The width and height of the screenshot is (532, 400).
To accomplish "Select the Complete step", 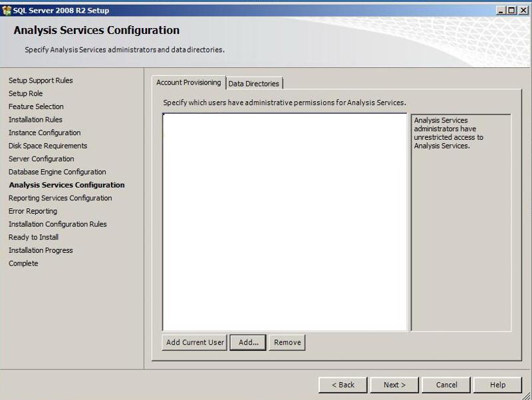I will tap(23, 264).
